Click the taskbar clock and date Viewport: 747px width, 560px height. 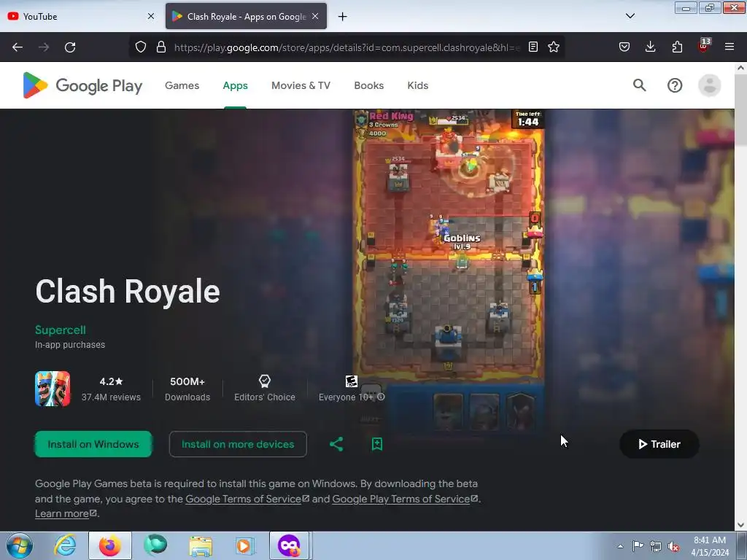pos(710,546)
